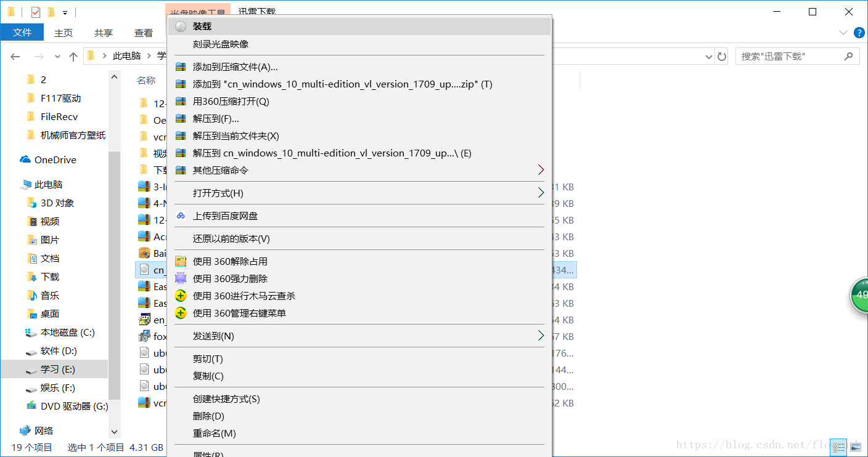Choose 创建快捷方式(S) in the menu
The width and height of the screenshot is (868, 457).
pos(359,398)
